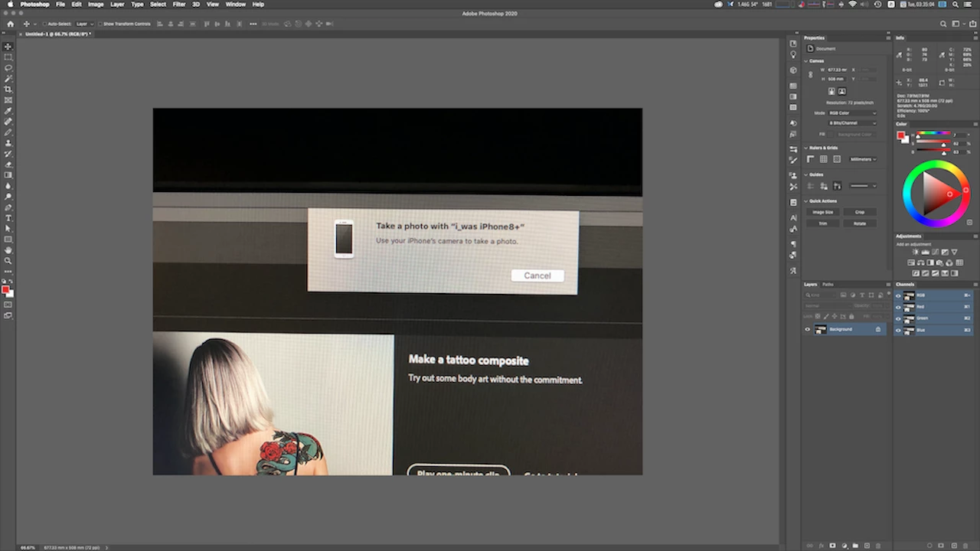This screenshot has width=980, height=551.
Task: Click the Crop quick action button
Action: 860,212
